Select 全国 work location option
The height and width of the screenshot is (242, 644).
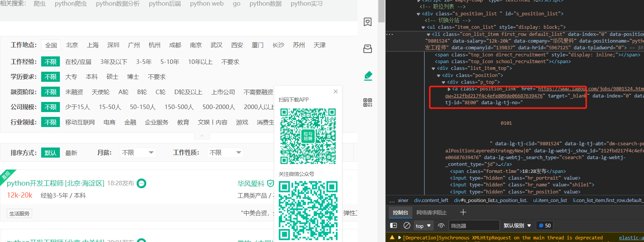[51, 45]
